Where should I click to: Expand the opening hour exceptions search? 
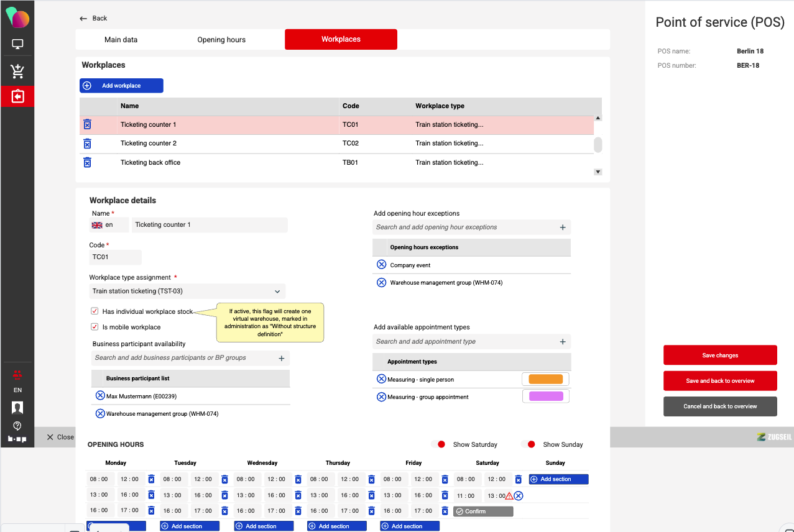click(x=563, y=227)
